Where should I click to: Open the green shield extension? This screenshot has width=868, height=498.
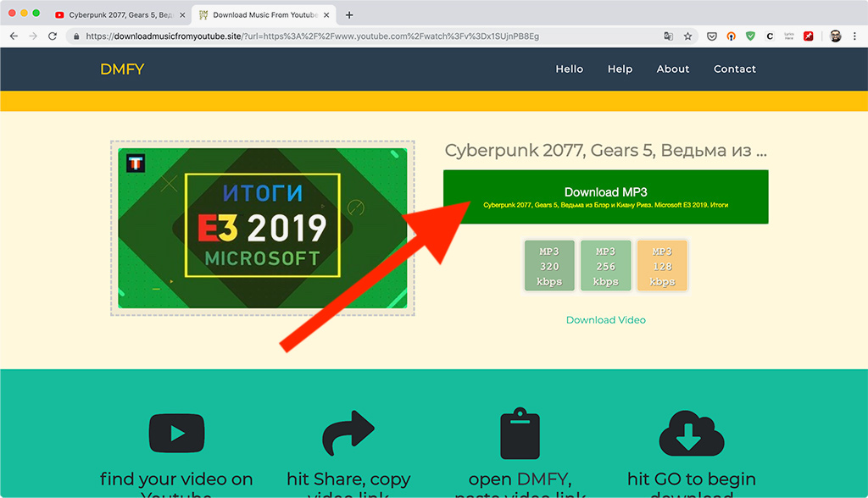click(750, 36)
